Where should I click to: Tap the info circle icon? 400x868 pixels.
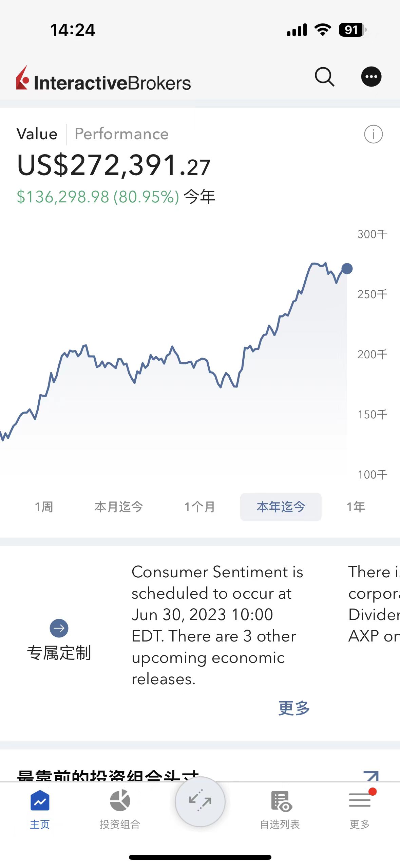point(373,134)
